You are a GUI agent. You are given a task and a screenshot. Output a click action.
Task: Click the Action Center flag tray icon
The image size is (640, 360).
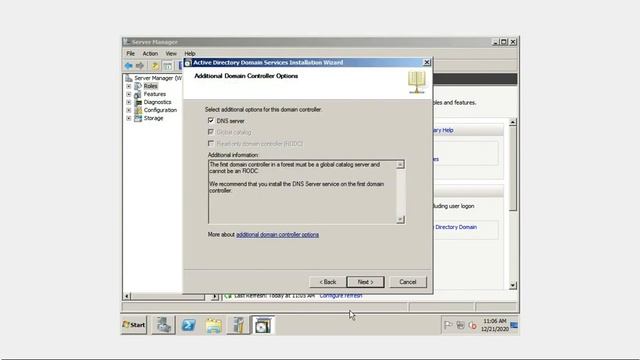pos(448,325)
